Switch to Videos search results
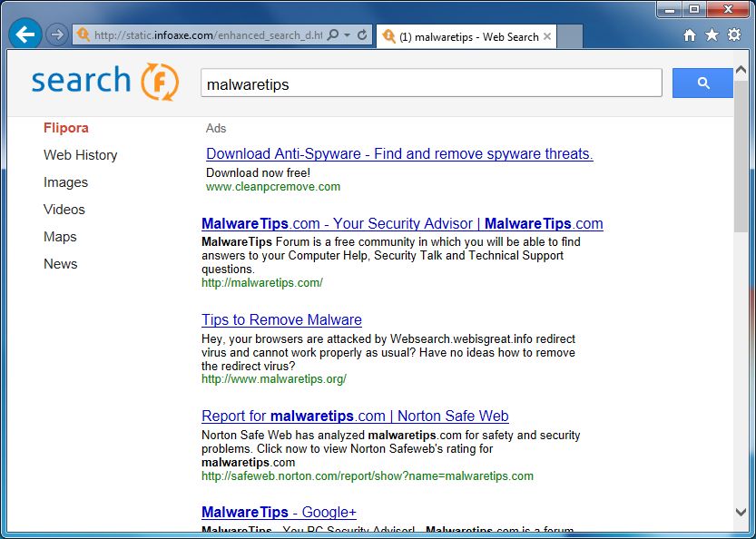The image size is (756, 539). tap(64, 210)
